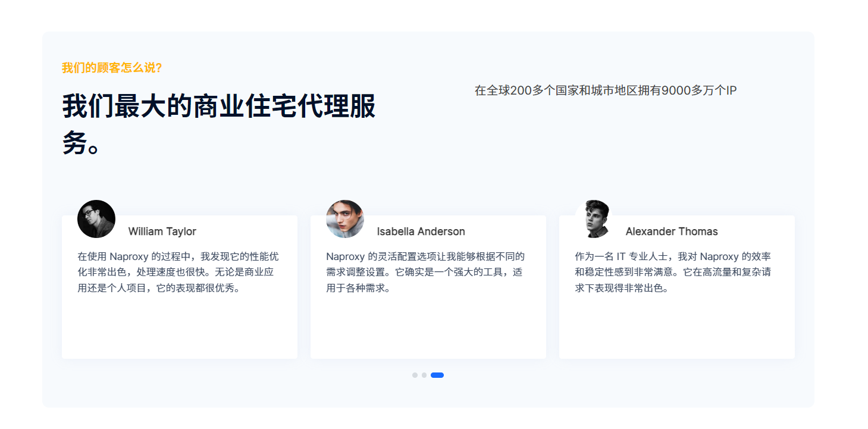Click the name Isabella Anderson
This screenshot has width=868, height=429.
[421, 231]
